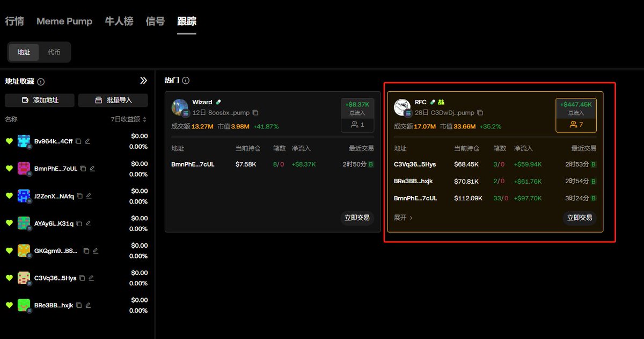The width and height of the screenshot is (644, 339).
Task: Copy address Bv964k...4Cff with its copy icon
Action: coord(78,141)
